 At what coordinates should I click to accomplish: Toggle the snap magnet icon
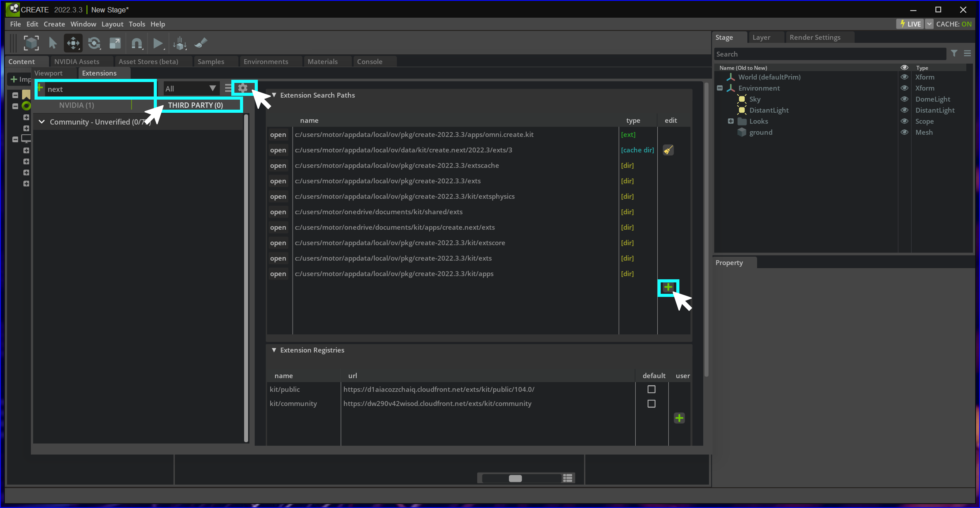pyautogui.click(x=136, y=43)
